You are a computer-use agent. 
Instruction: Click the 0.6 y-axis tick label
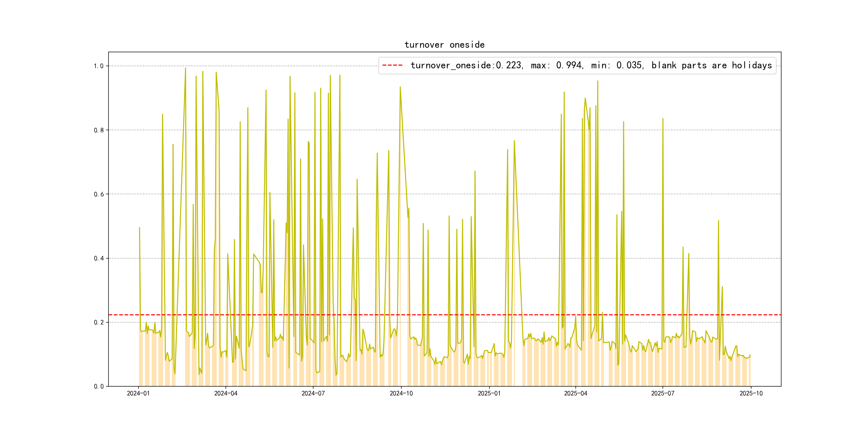tap(98, 194)
